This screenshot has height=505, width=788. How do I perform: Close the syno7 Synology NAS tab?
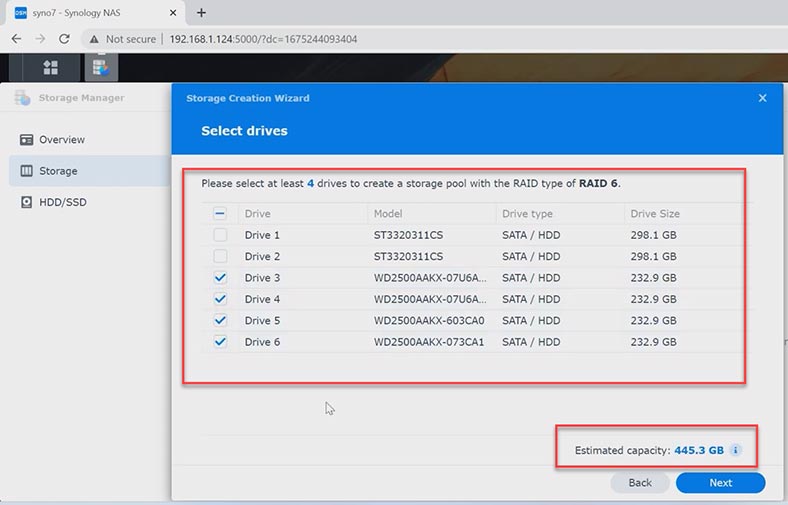(173, 13)
